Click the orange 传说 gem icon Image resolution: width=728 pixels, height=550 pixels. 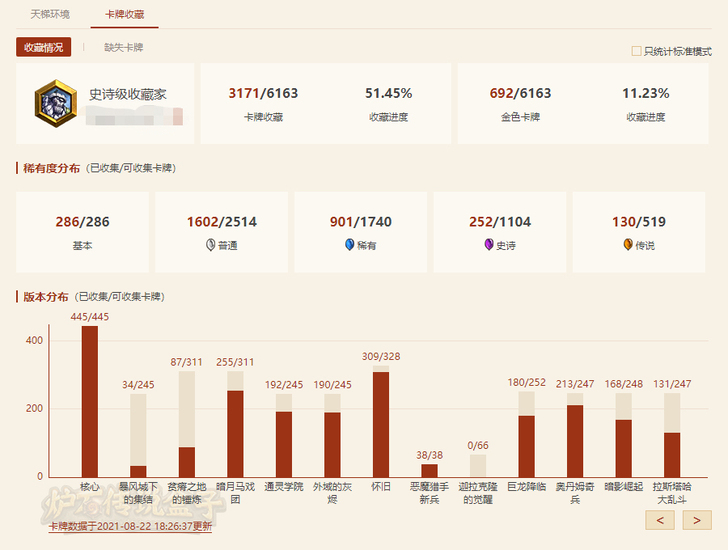(x=628, y=245)
